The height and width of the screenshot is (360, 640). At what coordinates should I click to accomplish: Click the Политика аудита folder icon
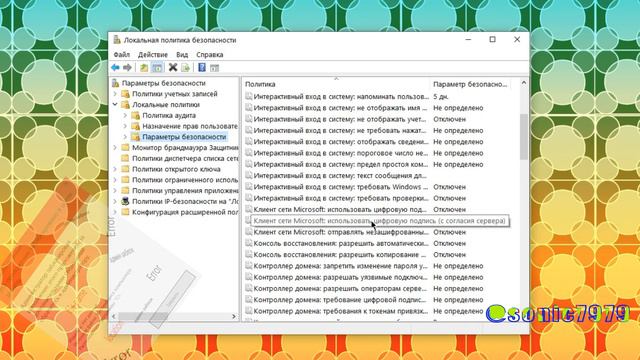pyautogui.click(x=136, y=116)
